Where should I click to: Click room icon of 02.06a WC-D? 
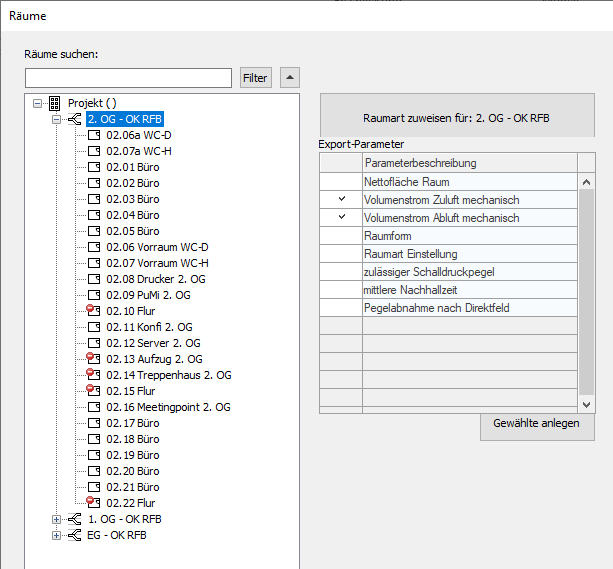point(94,135)
